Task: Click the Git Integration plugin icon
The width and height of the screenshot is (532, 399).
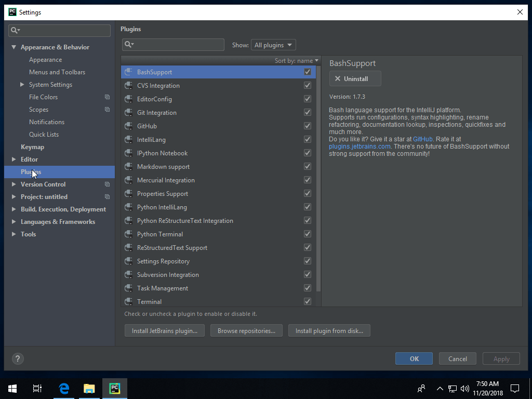Action: pos(129,113)
